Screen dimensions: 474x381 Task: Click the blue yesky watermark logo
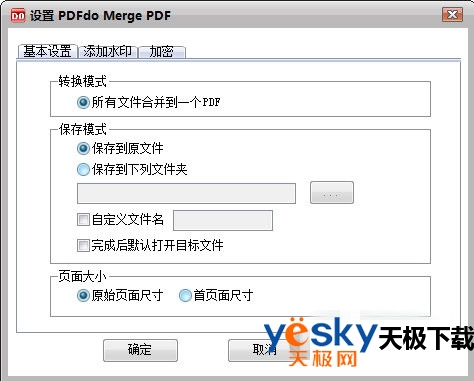tap(320, 335)
